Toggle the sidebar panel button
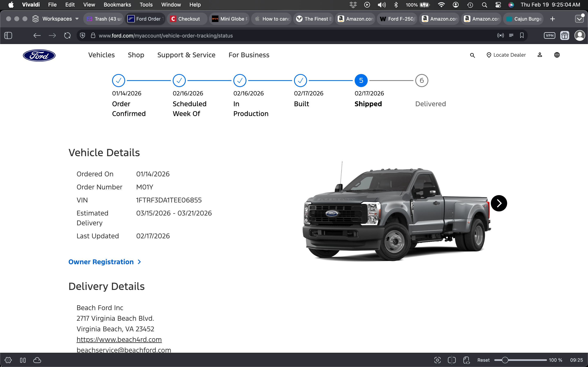Viewport: 588px width, 367px height. (8, 36)
